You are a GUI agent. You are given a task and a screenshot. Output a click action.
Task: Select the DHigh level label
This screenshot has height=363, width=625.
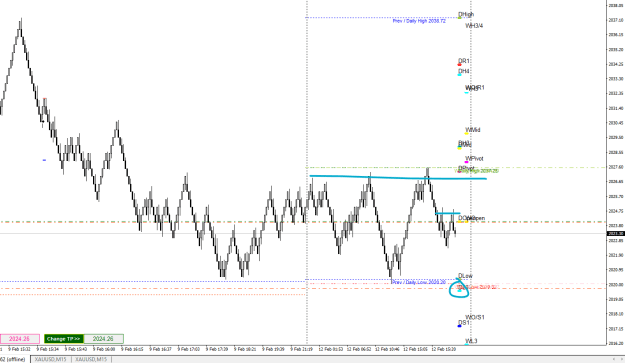466,14
